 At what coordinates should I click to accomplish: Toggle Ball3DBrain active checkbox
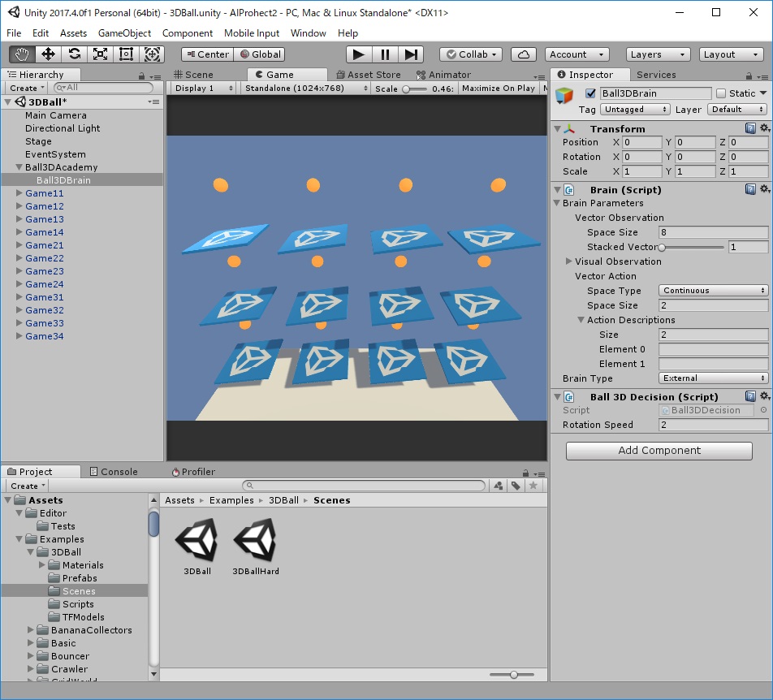click(590, 93)
